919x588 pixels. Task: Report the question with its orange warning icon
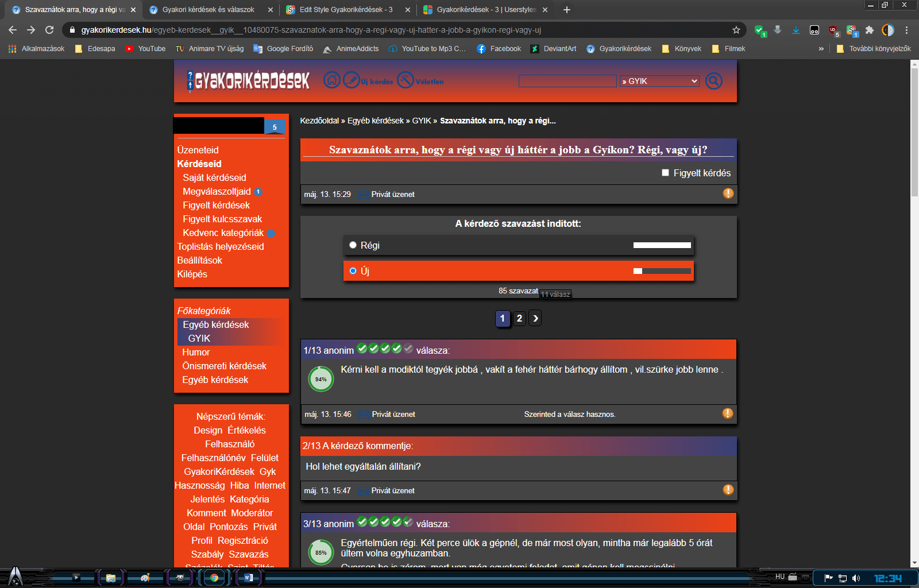pyautogui.click(x=728, y=194)
